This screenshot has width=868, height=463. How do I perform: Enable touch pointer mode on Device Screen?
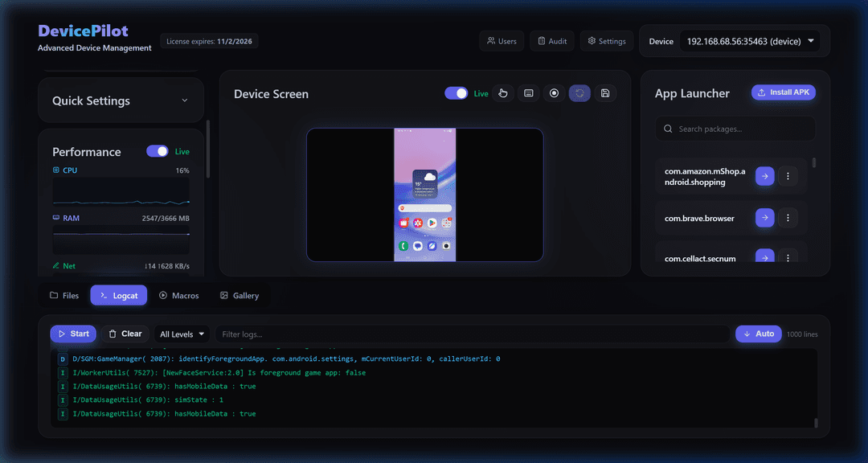pyautogui.click(x=502, y=93)
